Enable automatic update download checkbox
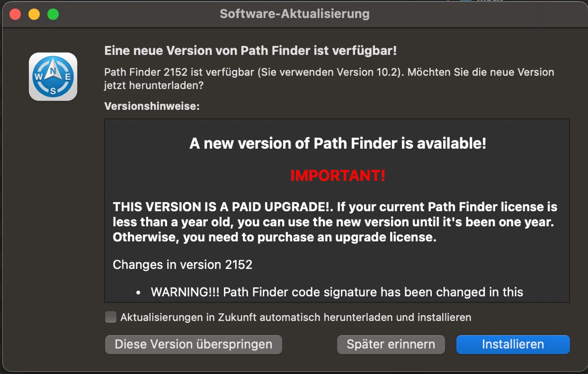This screenshot has height=374, width=588. click(111, 317)
